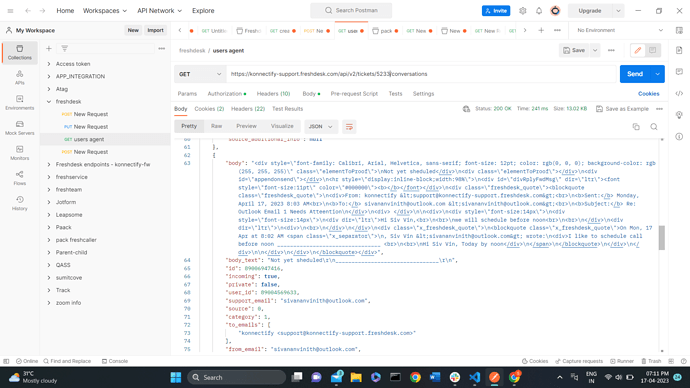Open the APIs sidebar panel
The image size is (690, 388).
click(x=20, y=77)
